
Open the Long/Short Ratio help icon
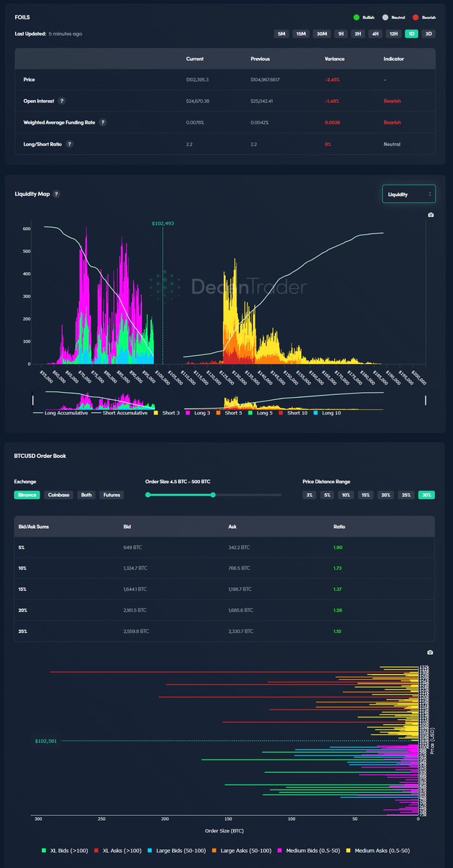click(69, 144)
